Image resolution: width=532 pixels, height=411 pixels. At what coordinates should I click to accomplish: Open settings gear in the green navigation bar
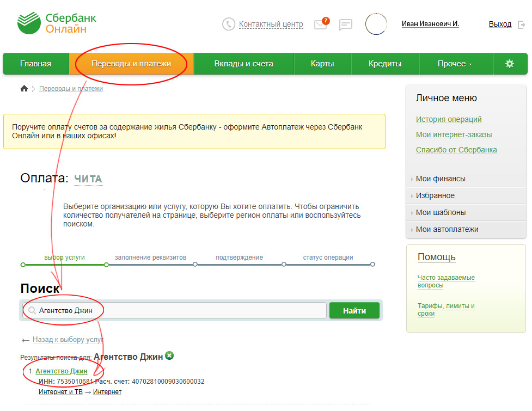(x=509, y=63)
